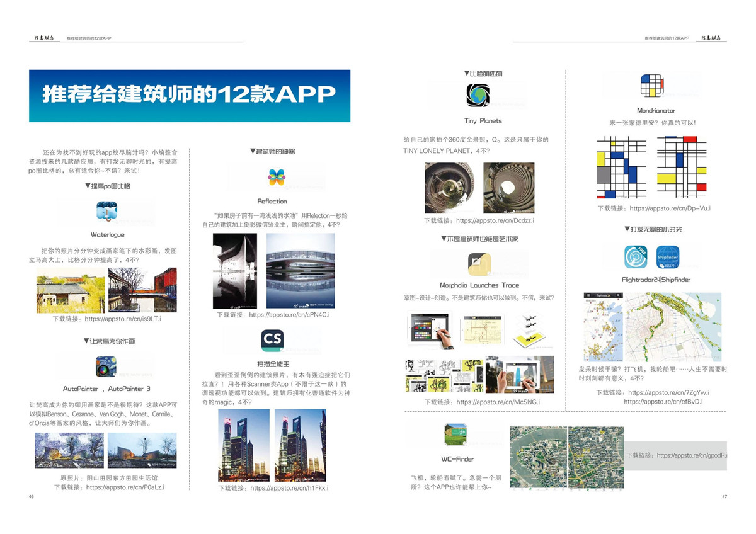
Task: Click the app name AutoPainter, AutoPainter 3
Action: tap(106, 389)
